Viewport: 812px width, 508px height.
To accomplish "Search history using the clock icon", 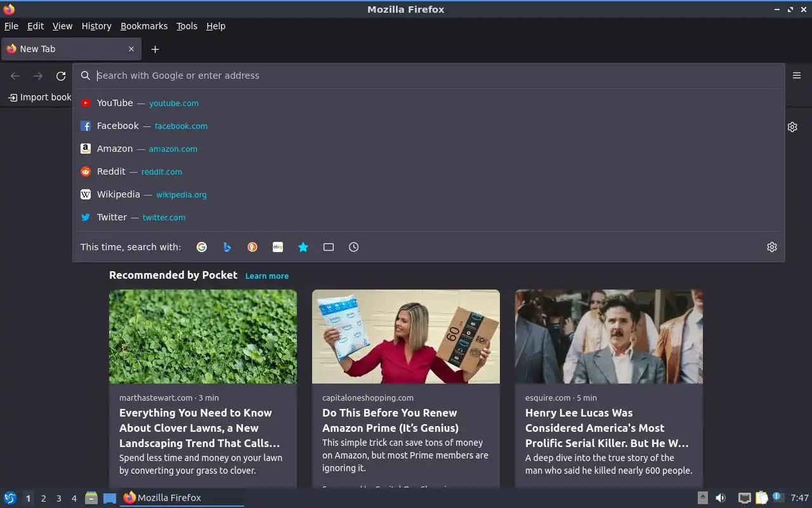I will tap(354, 247).
